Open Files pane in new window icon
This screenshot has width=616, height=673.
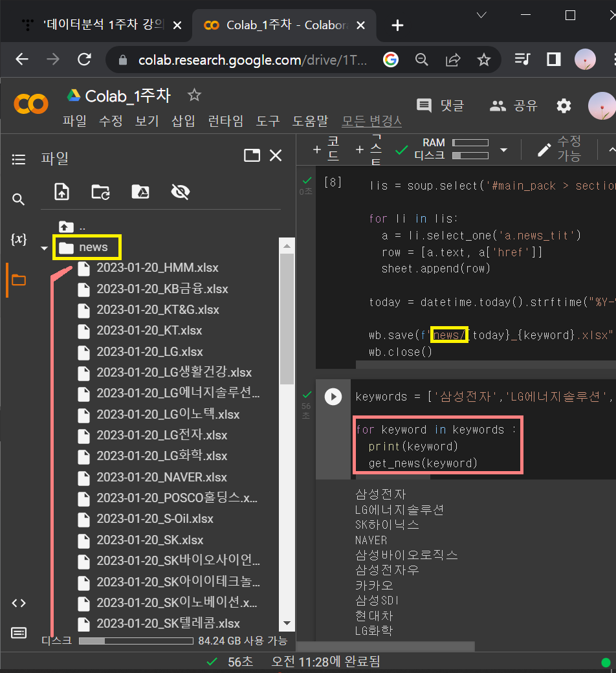252,155
